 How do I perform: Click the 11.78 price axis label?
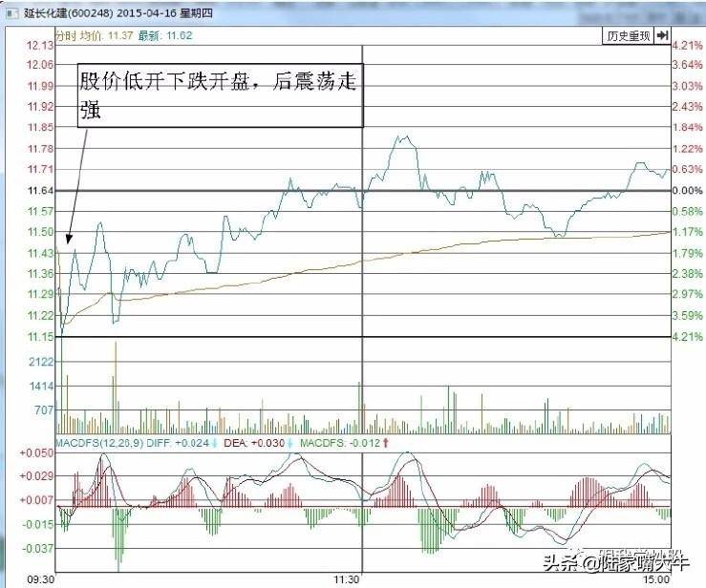tap(40, 149)
